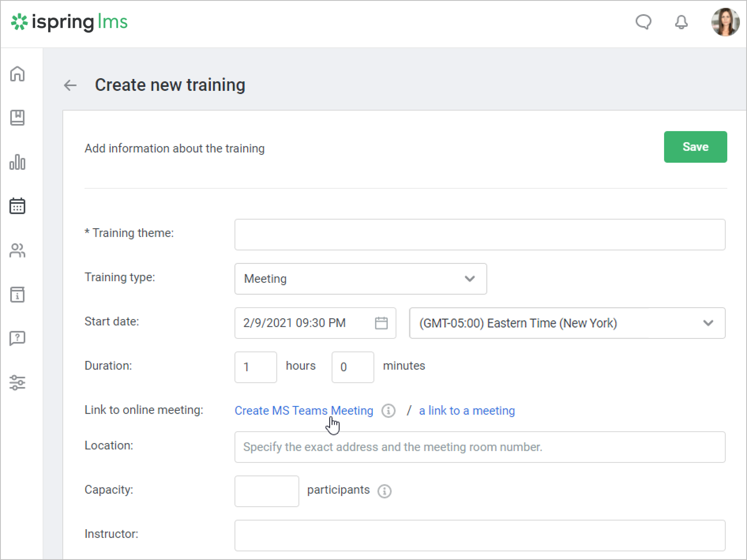The width and height of the screenshot is (747, 560).
Task: Open the Home icon in the sidebar
Action: pos(17,74)
